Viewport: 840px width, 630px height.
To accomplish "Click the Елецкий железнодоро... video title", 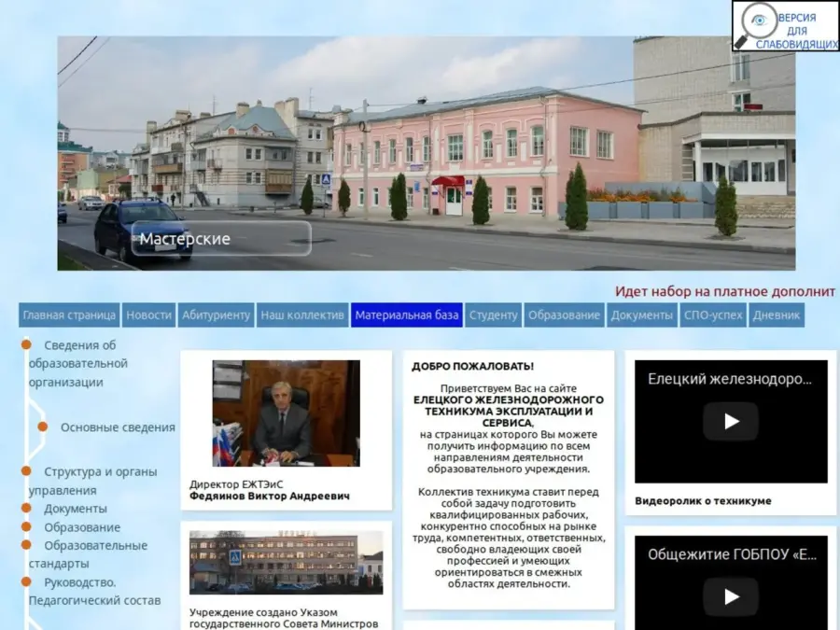I will pyautogui.click(x=730, y=379).
